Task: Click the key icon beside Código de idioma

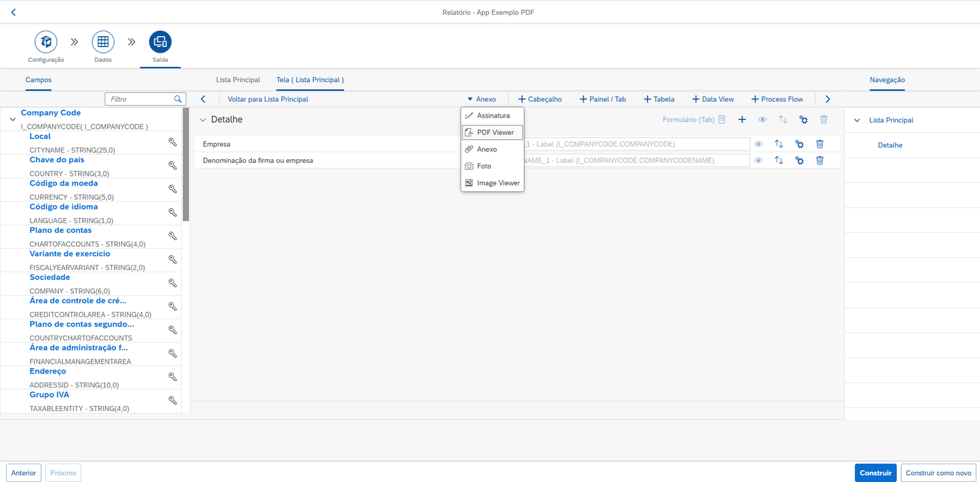Action: click(x=173, y=213)
